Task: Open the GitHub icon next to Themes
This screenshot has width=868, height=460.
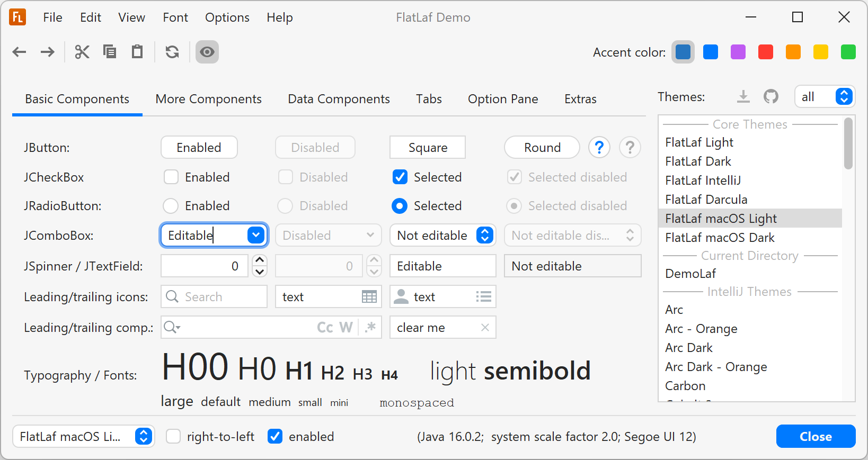Action: (x=771, y=96)
